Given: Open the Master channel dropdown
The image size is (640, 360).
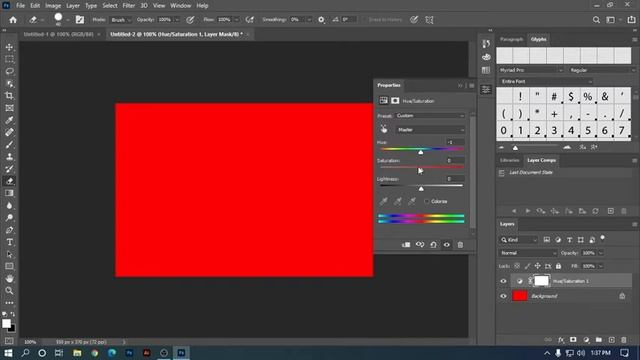Looking at the screenshot, I should 431,130.
